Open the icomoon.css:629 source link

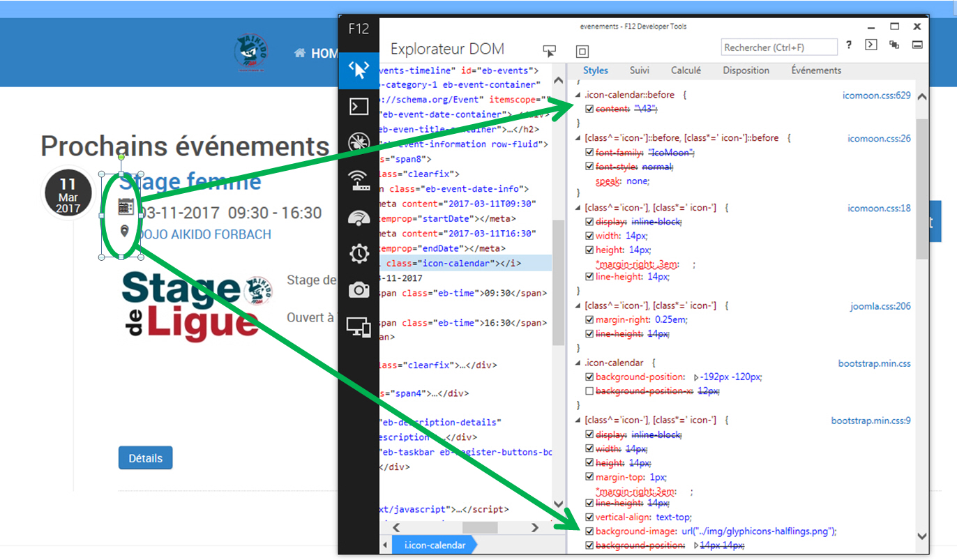(876, 95)
